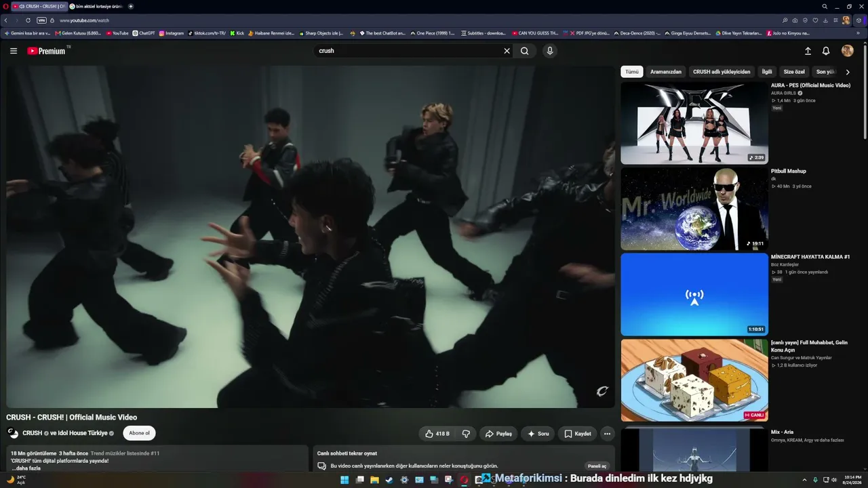868x488 pixels.
Task: Click the video player to pause
Action: coord(311,237)
